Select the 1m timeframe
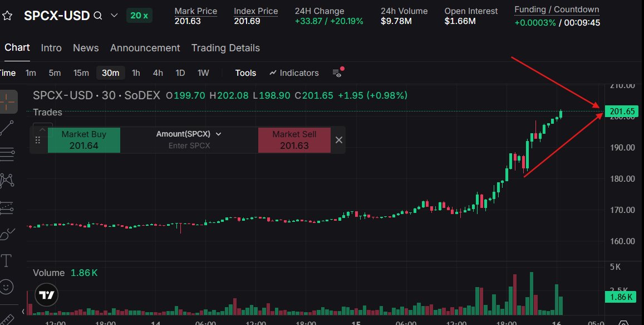 point(31,73)
